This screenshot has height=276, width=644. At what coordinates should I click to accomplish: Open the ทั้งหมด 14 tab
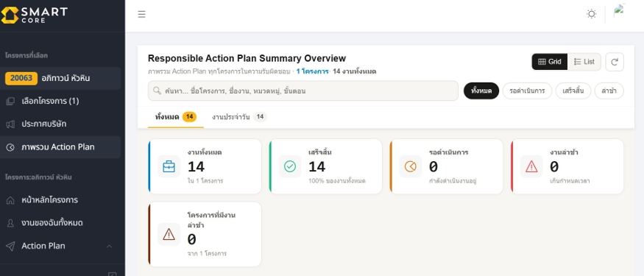[176, 117]
